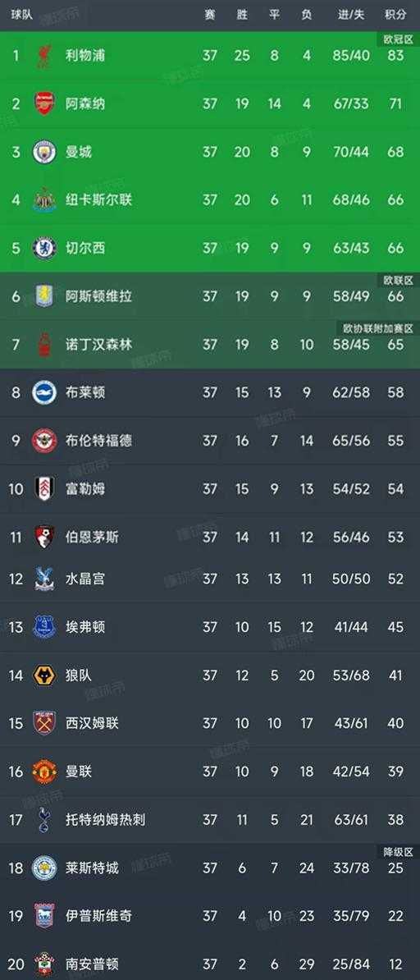Click the Chelsea club crest icon
Image resolution: width=420 pixels, height=980 pixels.
point(44,248)
